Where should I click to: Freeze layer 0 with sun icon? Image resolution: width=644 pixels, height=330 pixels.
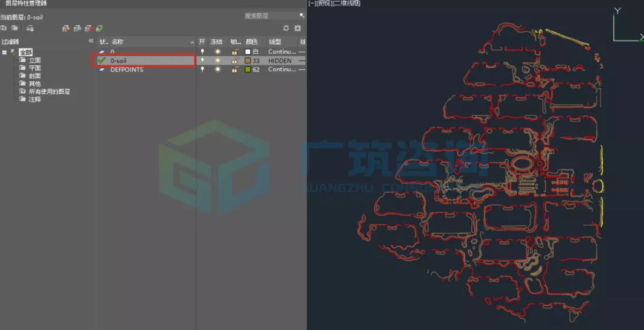pyautogui.click(x=218, y=52)
